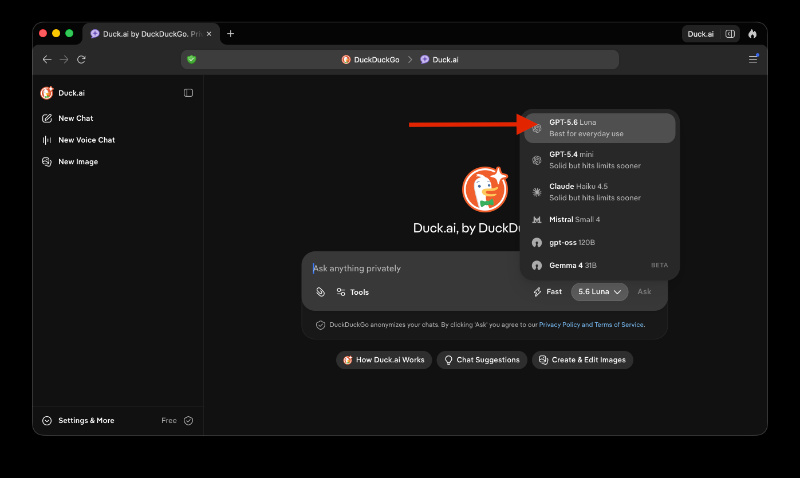Click the Chat Suggestions chip
800x478 pixels.
tap(482, 360)
